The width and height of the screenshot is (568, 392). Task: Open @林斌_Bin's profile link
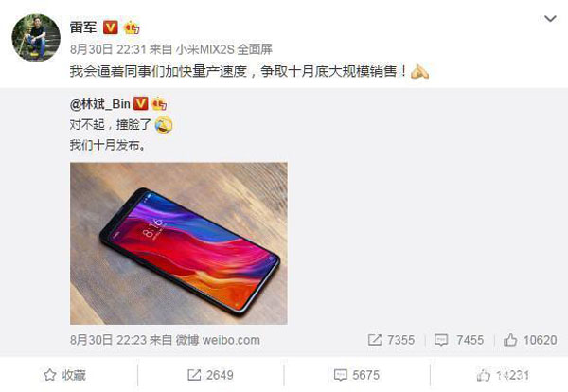click(100, 104)
